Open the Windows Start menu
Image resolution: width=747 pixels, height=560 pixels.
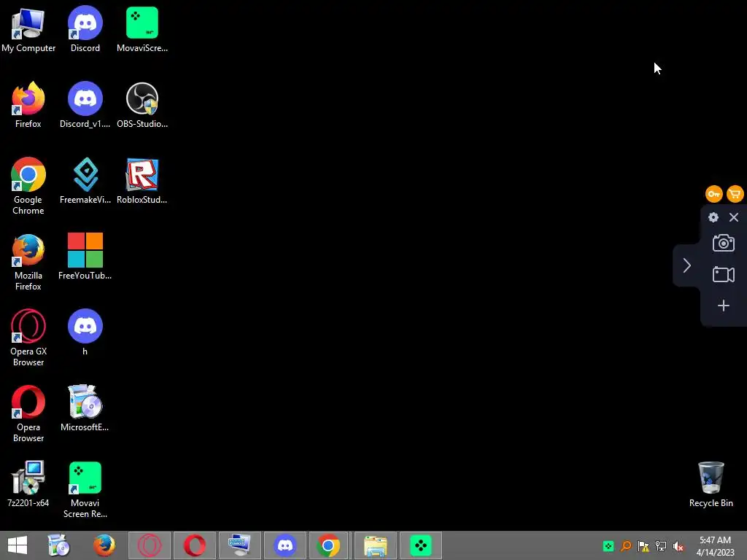[x=18, y=545]
